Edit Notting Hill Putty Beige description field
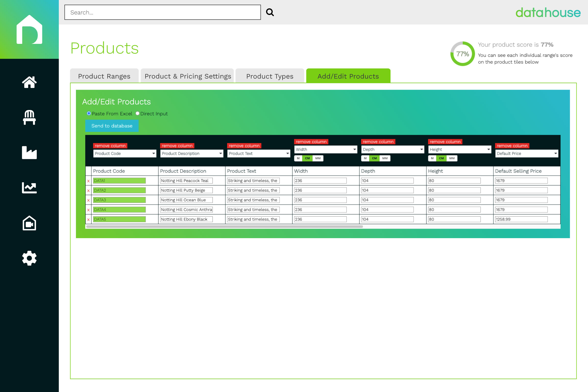The image size is (588, 392). pos(186,190)
